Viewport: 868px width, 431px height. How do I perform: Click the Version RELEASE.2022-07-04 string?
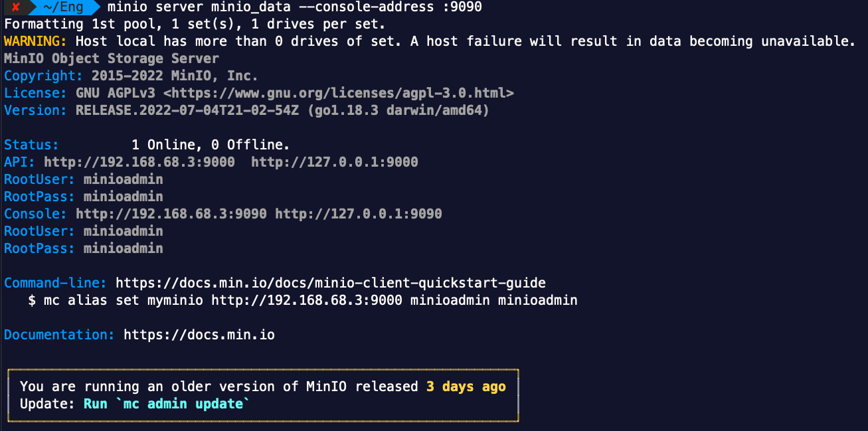pos(283,110)
